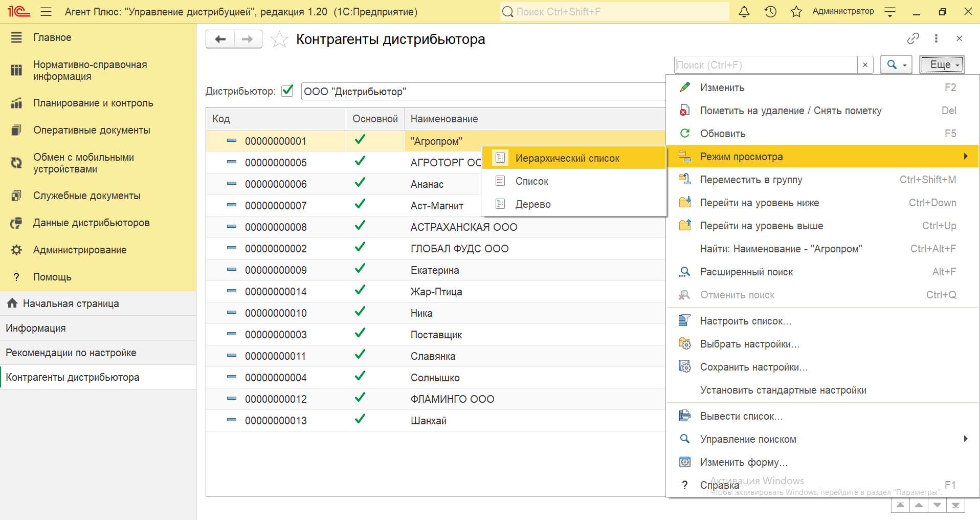Open Данные дистрибьюторов section
The image size is (980, 520).
coord(98,223)
